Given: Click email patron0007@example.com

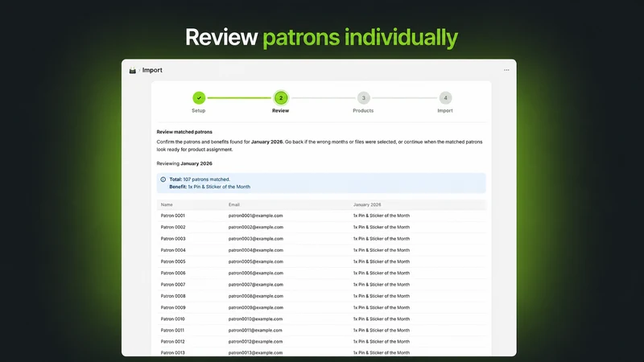Looking at the screenshot, I should point(255,285).
